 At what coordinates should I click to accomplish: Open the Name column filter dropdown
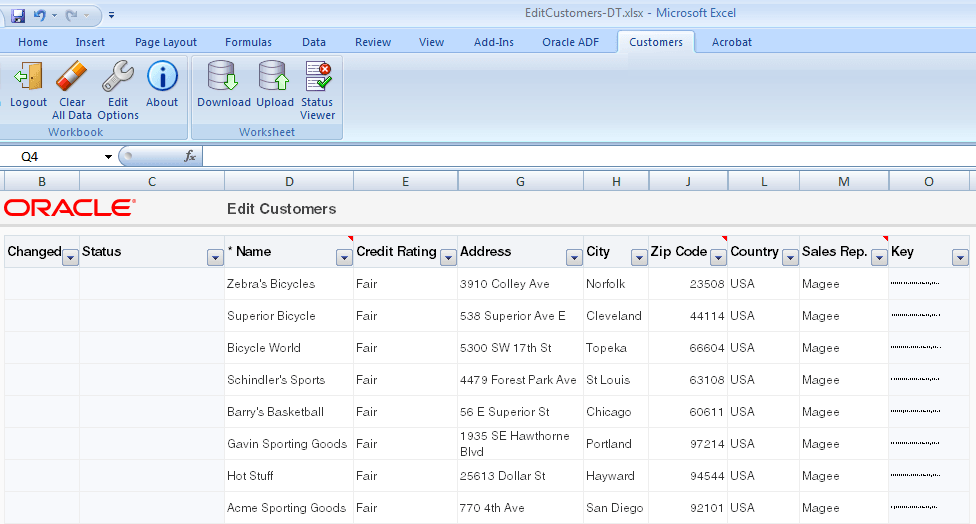coord(344,257)
